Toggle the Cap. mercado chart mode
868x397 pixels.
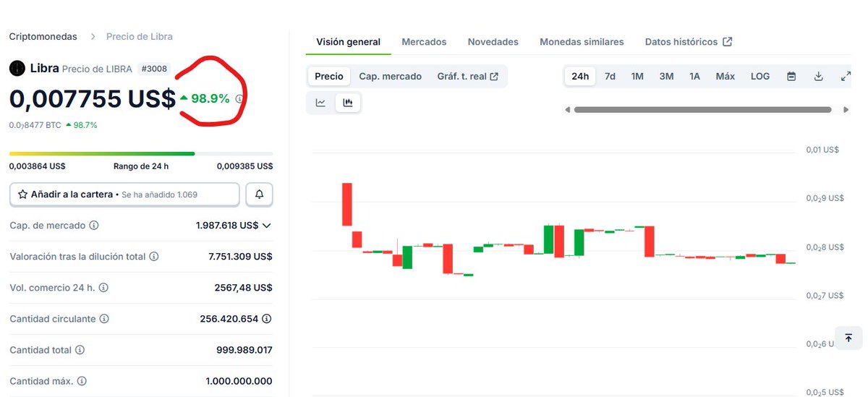[x=391, y=76]
